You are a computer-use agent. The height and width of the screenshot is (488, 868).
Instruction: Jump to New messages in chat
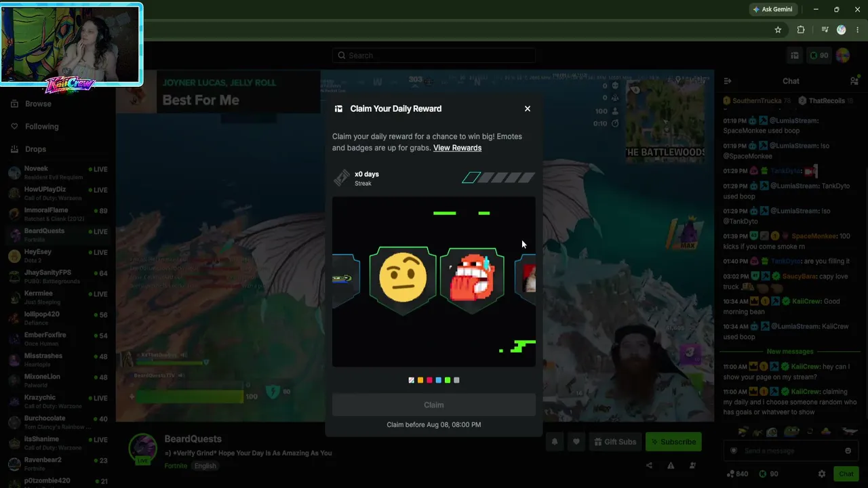point(790,352)
